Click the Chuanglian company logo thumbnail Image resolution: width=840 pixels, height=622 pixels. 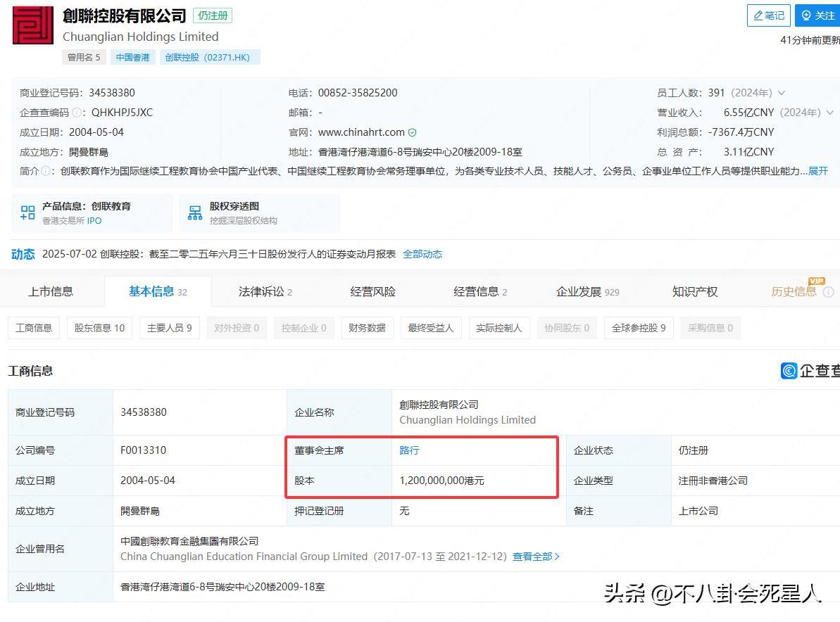(x=33, y=25)
